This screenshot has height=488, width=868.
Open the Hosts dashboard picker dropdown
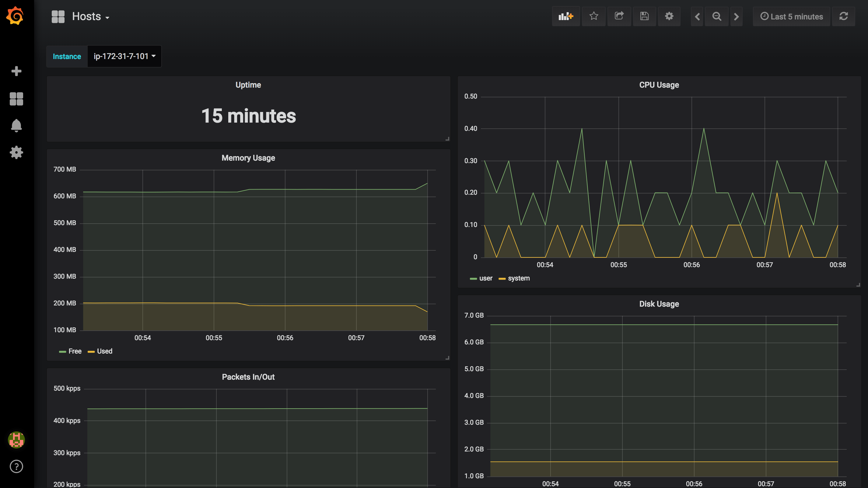coord(90,16)
